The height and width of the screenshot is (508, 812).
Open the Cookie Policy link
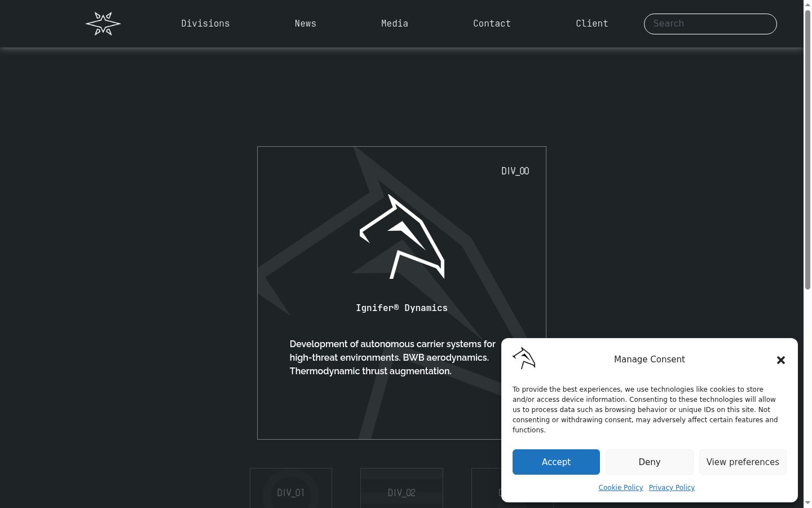[x=621, y=488]
